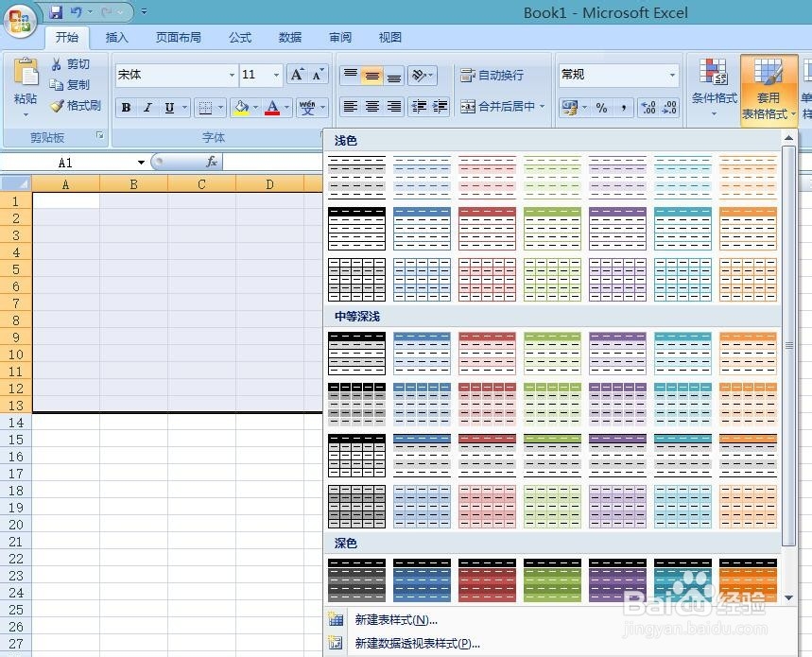The width and height of the screenshot is (812, 657).
Task: Click the phonetic guide wén icon
Action: tap(306, 107)
